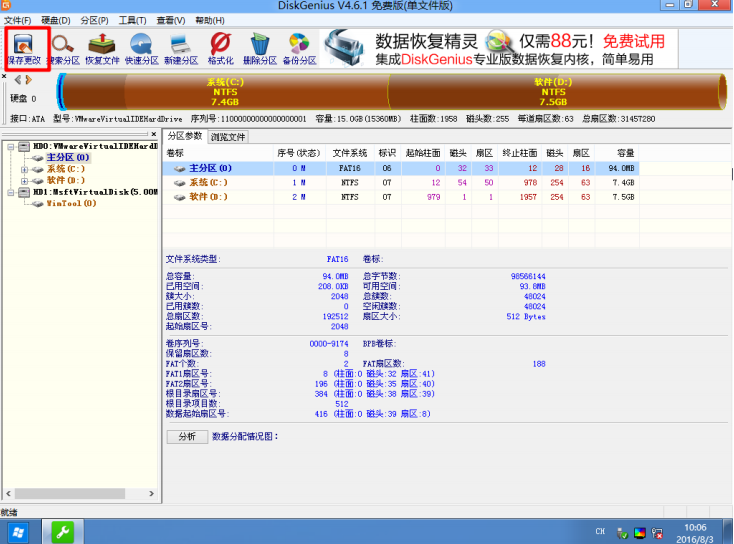Select 软件(D:) in the disk tree
The image size is (734, 544).
66,180
